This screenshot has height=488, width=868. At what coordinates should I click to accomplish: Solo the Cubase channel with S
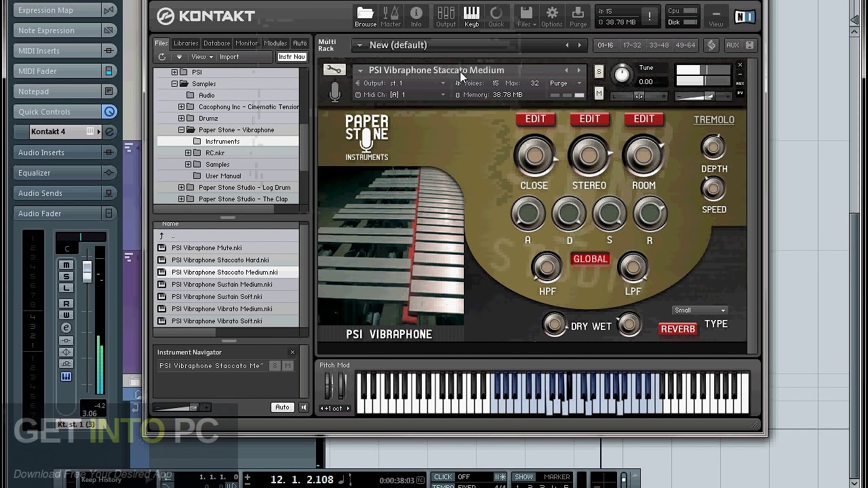(x=66, y=277)
